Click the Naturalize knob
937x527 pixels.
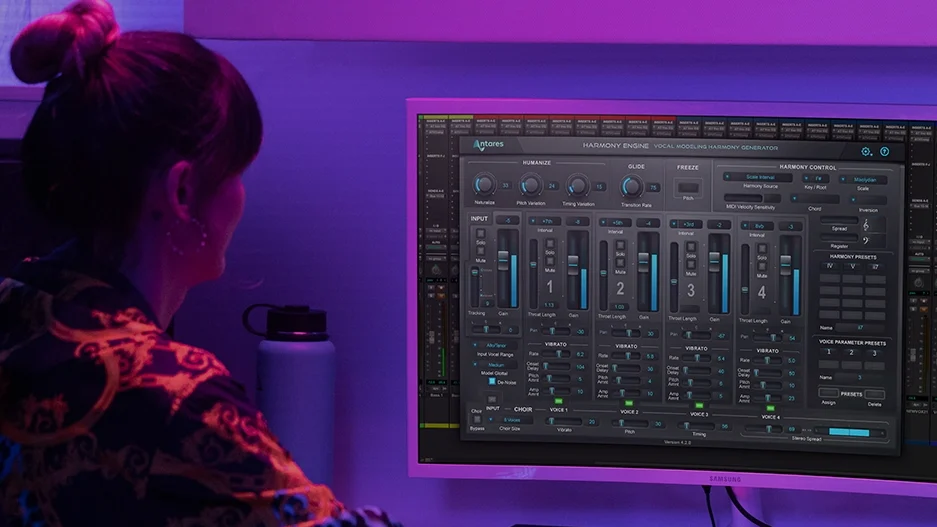[484, 184]
